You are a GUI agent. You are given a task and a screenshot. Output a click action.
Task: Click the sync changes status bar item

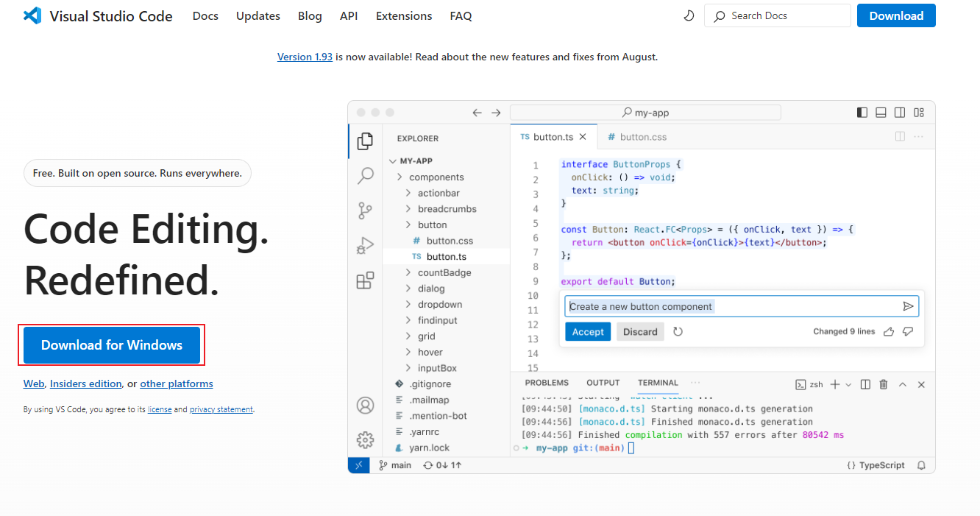click(x=442, y=465)
